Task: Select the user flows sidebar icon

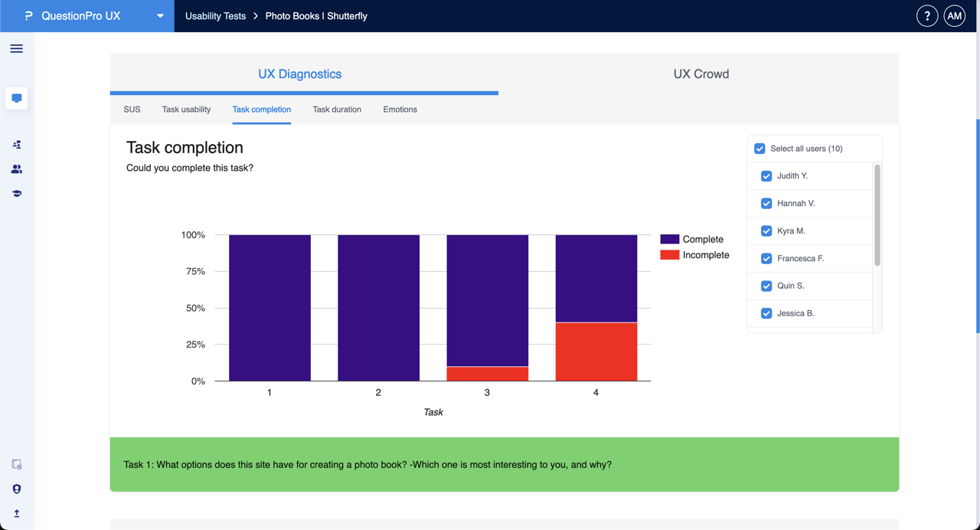Action: (16, 144)
